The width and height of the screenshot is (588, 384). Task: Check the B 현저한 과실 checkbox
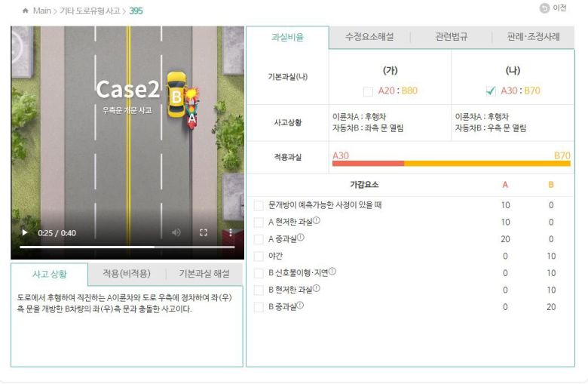[x=259, y=290]
